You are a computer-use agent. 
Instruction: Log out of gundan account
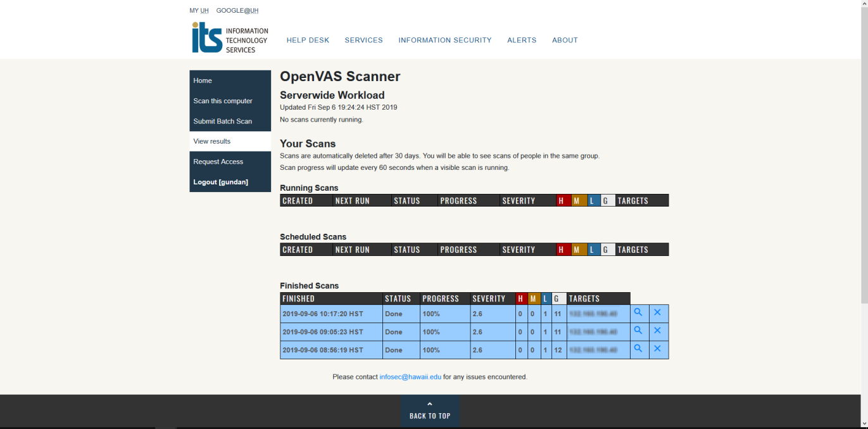pyautogui.click(x=220, y=182)
